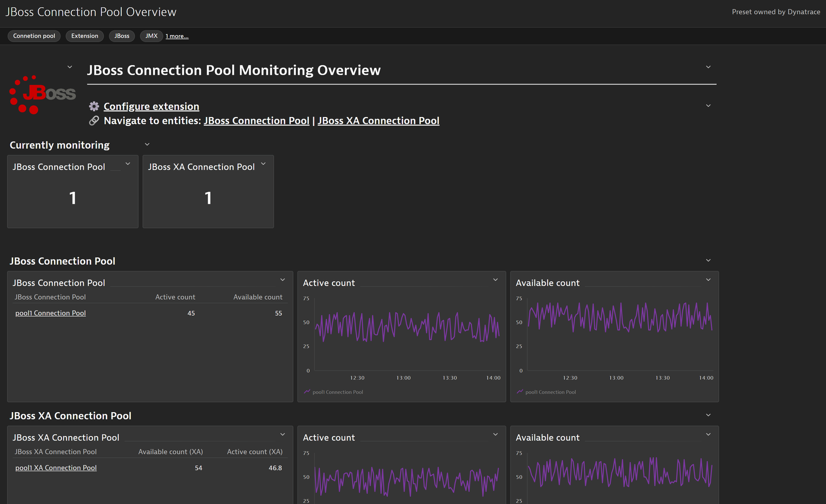Click the first Active count line chart
The width and height of the screenshot is (826, 504).
407,334
